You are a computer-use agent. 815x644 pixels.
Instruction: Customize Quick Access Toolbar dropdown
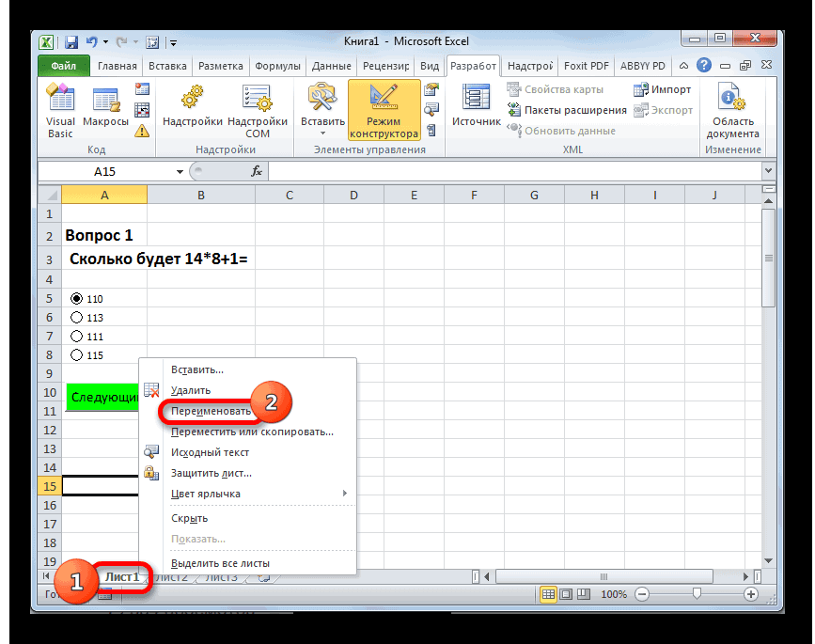[x=173, y=42]
